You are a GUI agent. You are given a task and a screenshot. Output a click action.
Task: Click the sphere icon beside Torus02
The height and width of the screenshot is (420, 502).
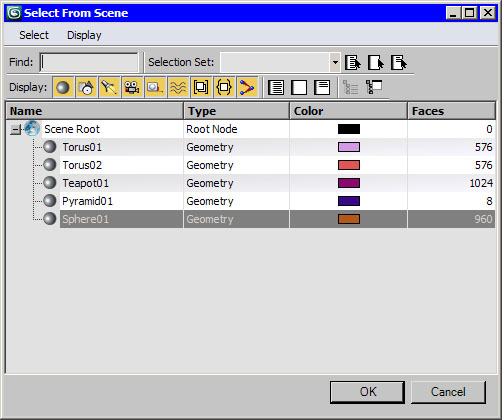coord(50,165)
